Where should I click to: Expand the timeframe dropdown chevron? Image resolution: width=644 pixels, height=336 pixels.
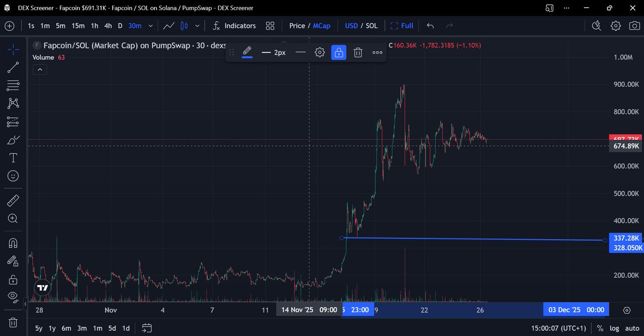(150, 26)
